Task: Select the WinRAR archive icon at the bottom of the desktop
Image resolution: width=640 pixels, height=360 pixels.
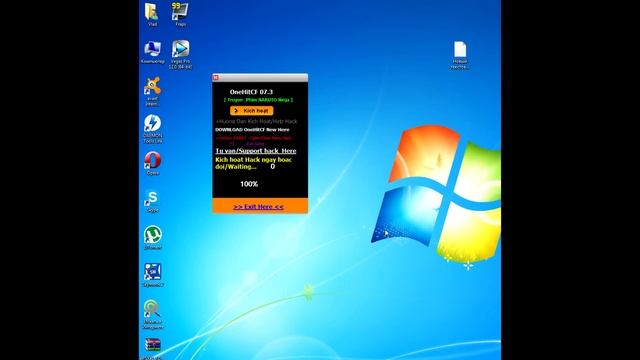Action: tap(152, 349)
